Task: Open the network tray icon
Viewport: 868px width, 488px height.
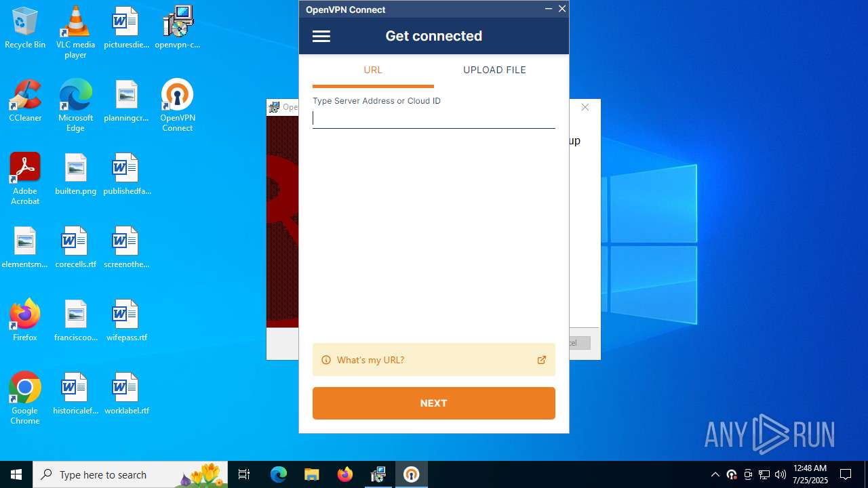Action: click(x=764, y=474)
